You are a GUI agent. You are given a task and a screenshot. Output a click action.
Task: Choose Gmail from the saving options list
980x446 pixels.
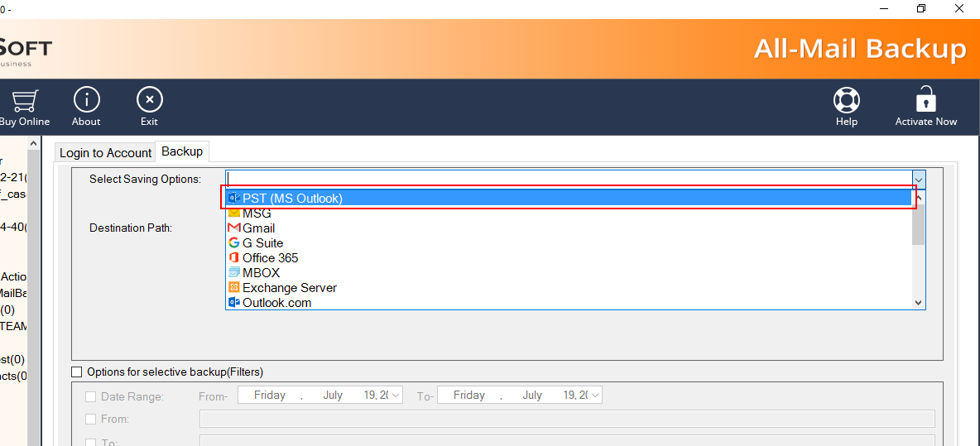click(x=258, y=228)
